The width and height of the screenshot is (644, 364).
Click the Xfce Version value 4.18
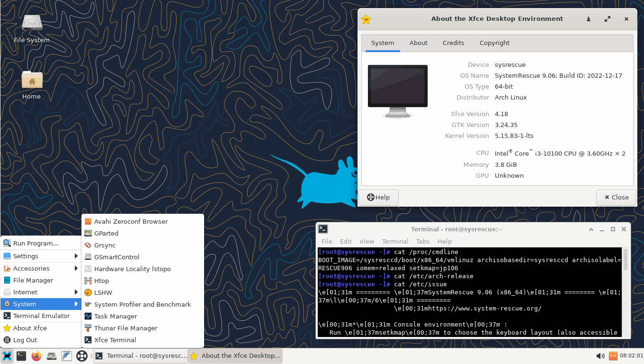501,114
